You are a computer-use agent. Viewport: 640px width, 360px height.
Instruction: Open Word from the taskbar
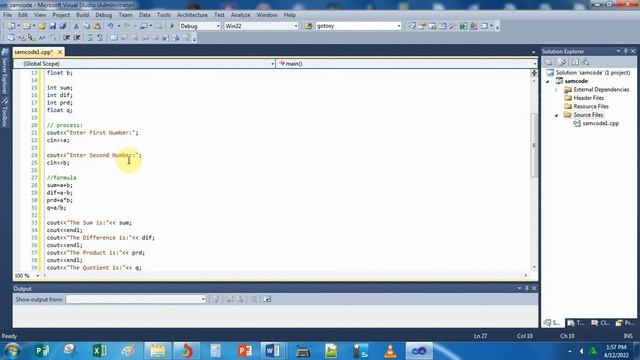point(272,351)
